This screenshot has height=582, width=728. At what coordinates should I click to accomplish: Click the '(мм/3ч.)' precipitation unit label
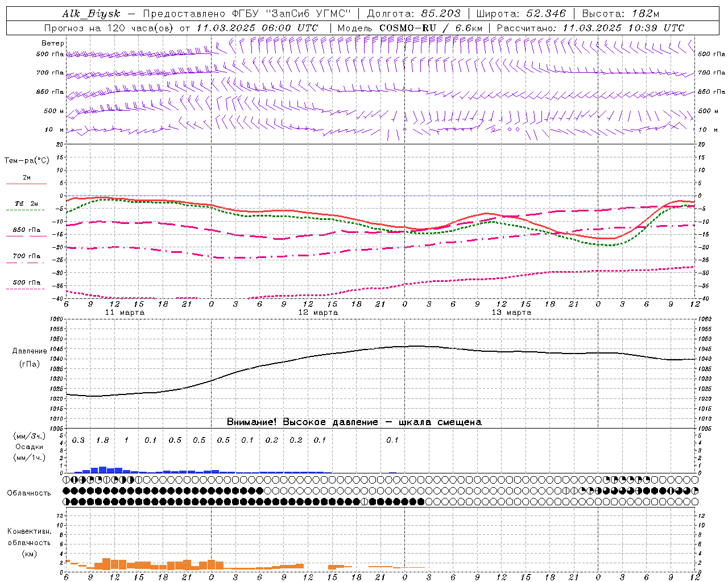tap(30, 436)
